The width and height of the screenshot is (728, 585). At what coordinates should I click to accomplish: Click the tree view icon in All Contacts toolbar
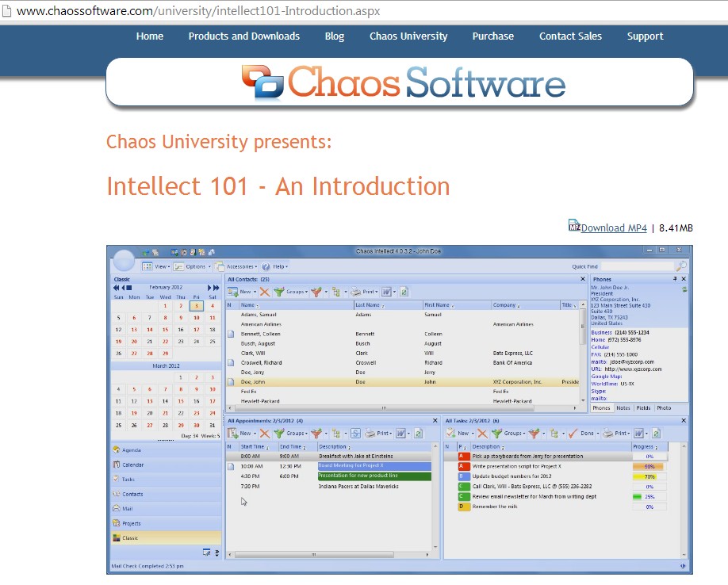pyautogui.click(x=336, y=292)
